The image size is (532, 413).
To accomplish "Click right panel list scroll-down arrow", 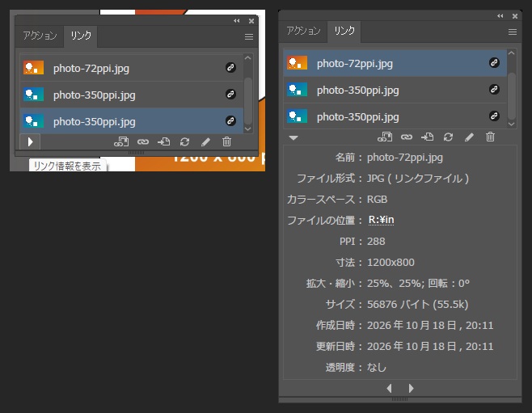I will click(512, 124).
